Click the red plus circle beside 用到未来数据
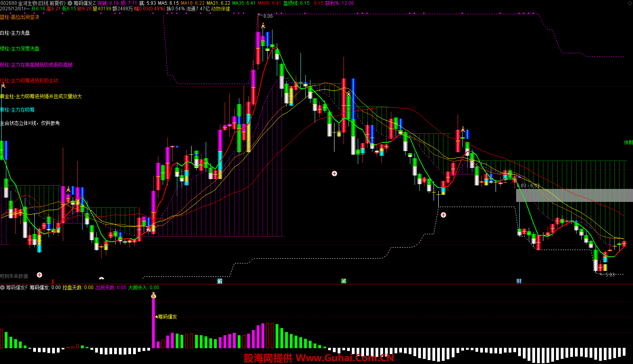 39,275
